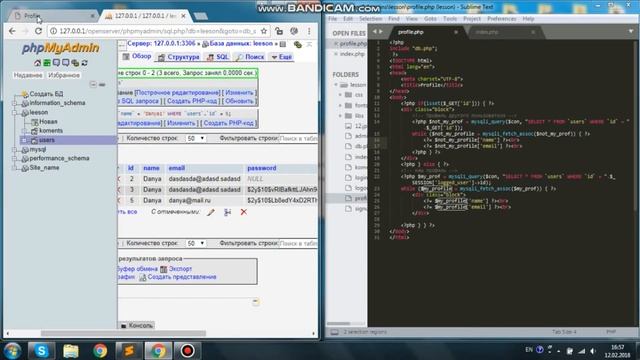Expand users table node

pos(24,140)
